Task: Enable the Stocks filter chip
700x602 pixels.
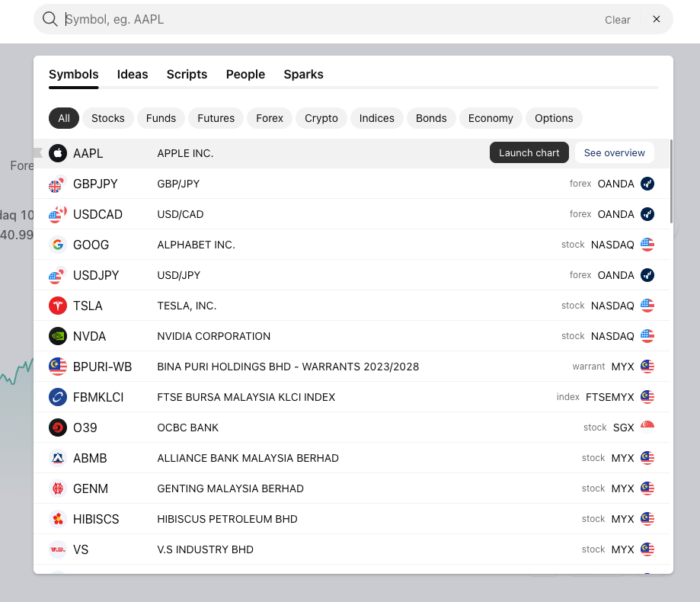Action: [107, 118]
